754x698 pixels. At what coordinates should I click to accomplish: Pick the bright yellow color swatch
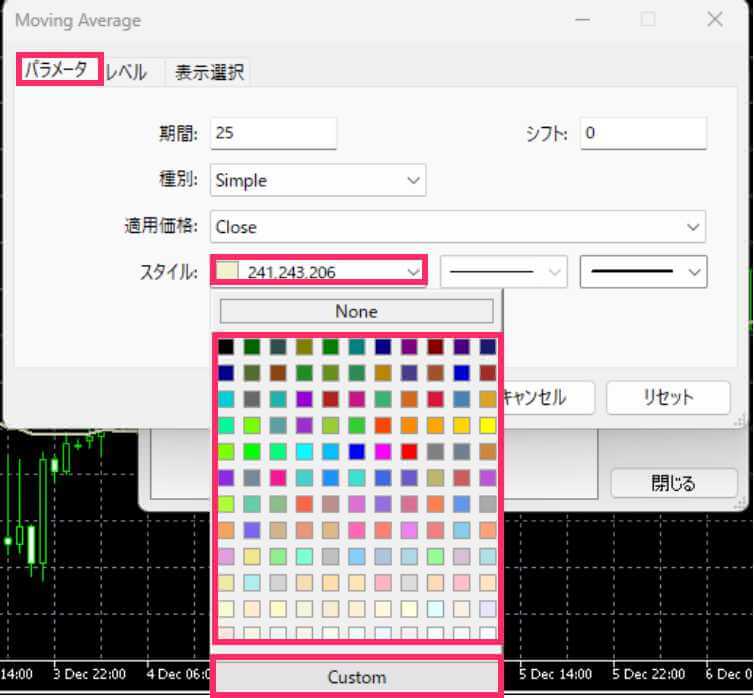[x=487, y=425]
